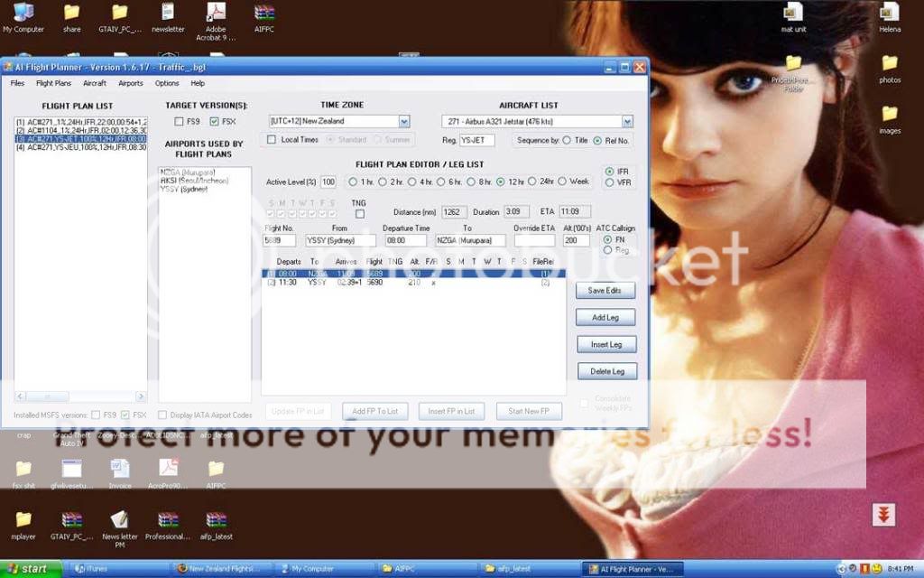Click the Departure Time input field
The height and width of the screenshot is (578, 924).
click(x=405, y=241)
